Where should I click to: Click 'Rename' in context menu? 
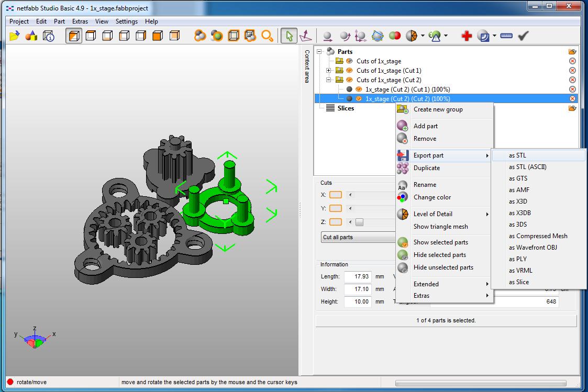[445, 185]
